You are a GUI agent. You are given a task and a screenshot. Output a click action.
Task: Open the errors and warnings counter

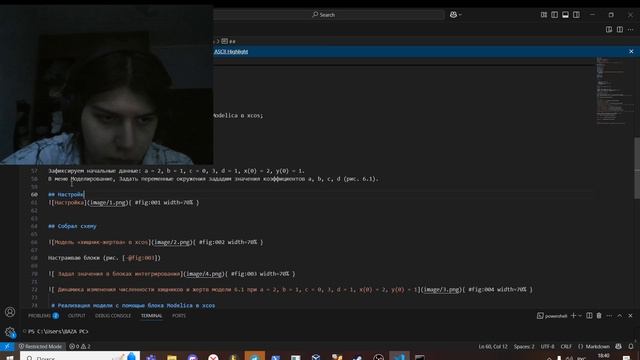80,346
